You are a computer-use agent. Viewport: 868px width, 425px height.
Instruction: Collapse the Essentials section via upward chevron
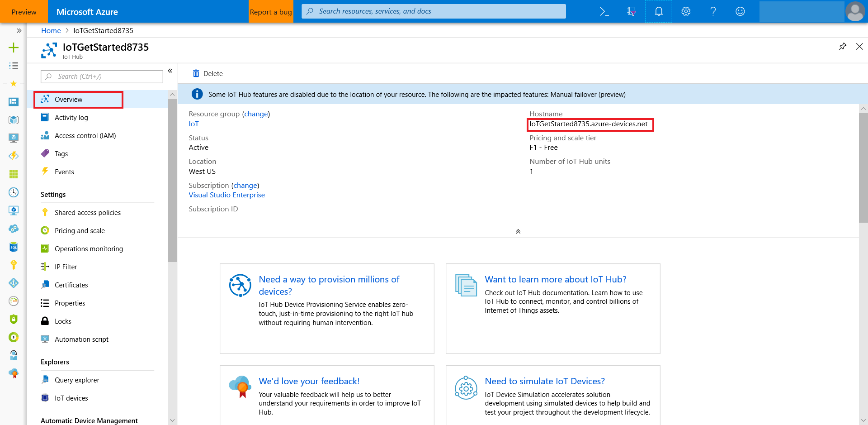tap(518, 231)
